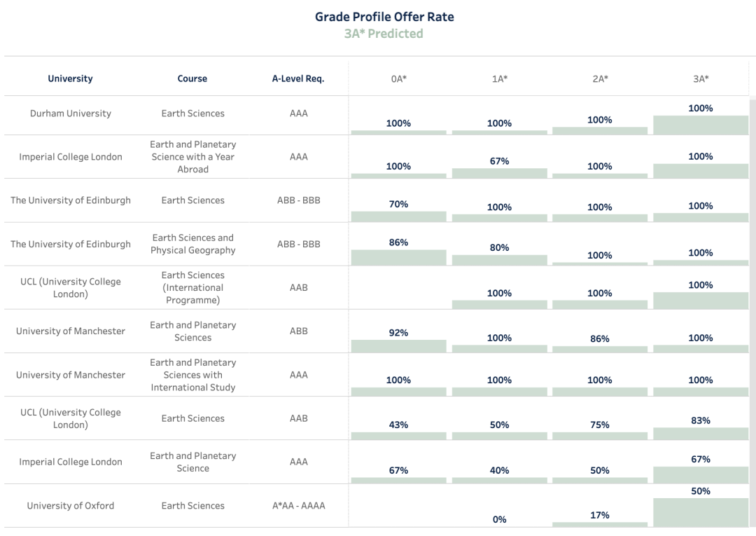Click the 2A* column header
Screen dimensions: 756x536
click(600, 79)
